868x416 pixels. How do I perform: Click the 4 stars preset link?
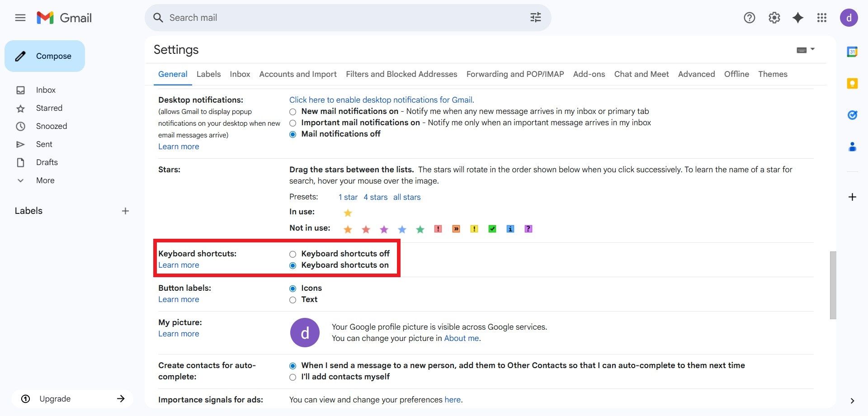click(375, 197)
